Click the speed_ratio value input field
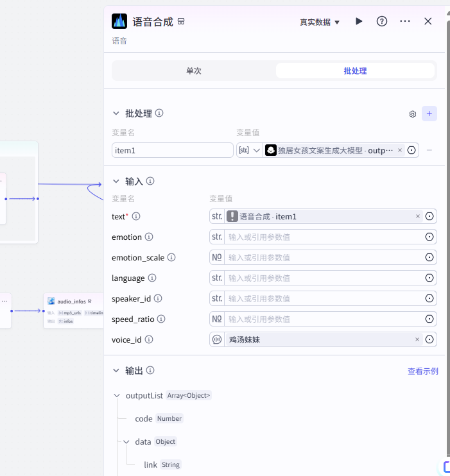The image size is (450, 476). pos(324,319)
